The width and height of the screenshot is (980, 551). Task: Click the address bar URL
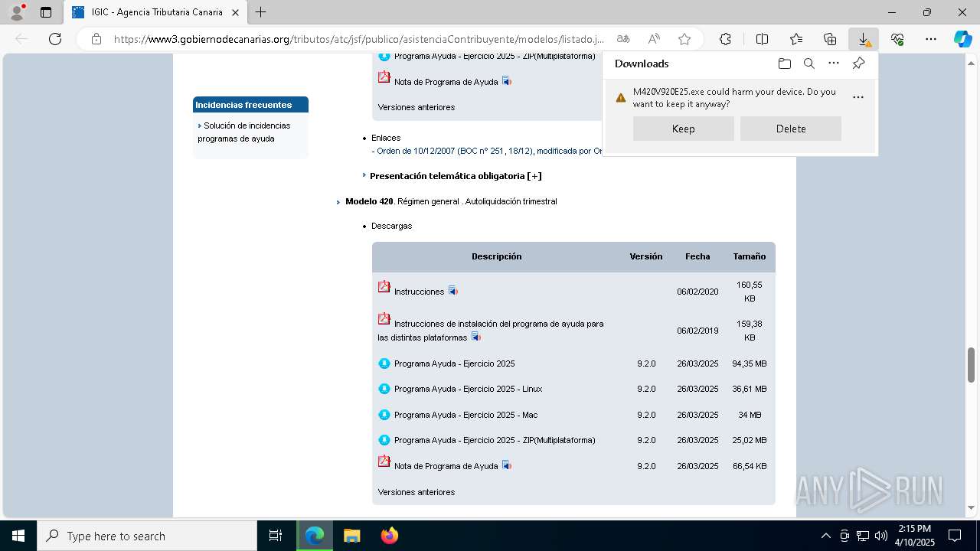pos(358,39)
